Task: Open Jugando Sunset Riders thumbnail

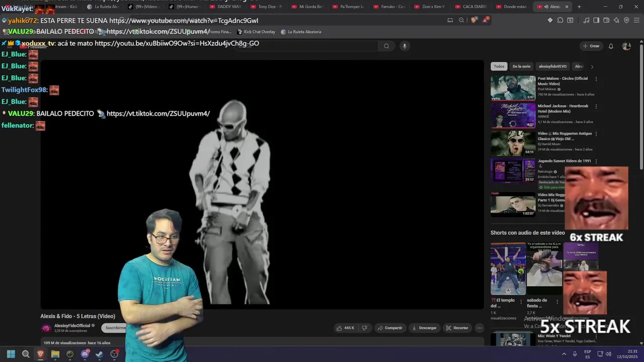Action: (x=513, y=171)
